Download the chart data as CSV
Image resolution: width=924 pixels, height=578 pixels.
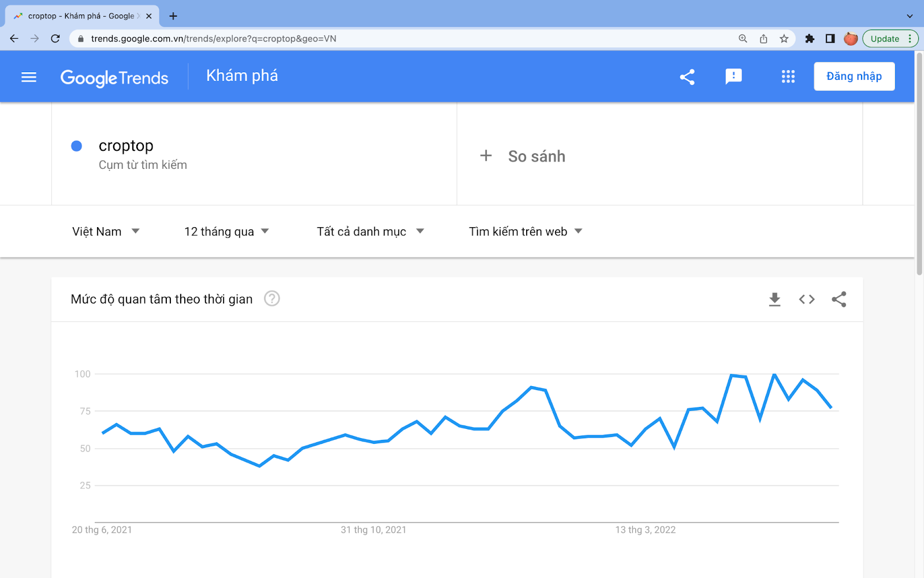point(774,299)
